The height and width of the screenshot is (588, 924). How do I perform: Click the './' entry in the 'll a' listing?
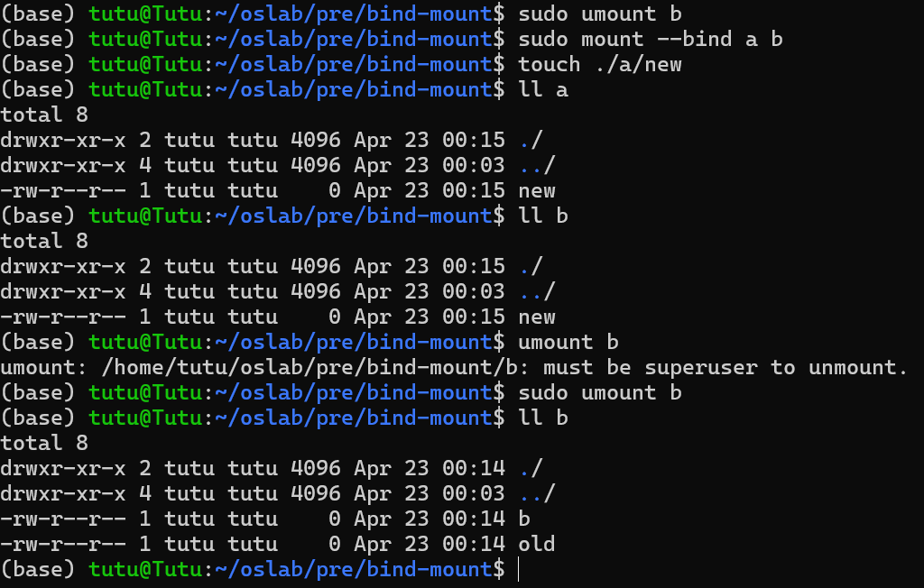tap(531, 140)
